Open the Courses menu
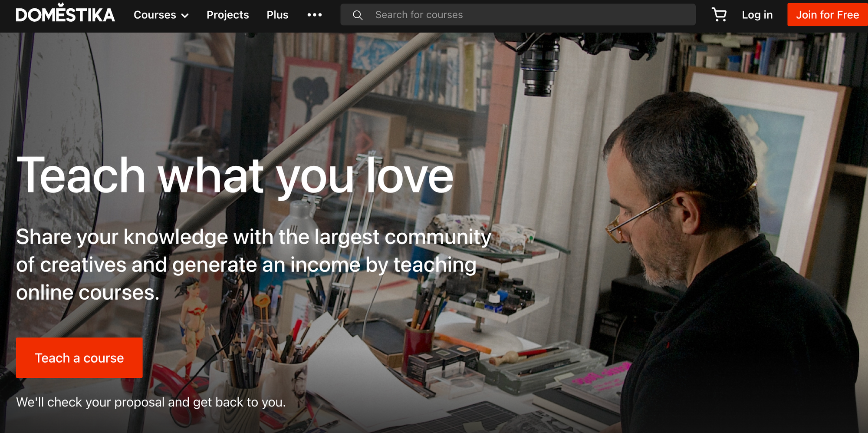The image size is (868, 433). tap(161, 15)
